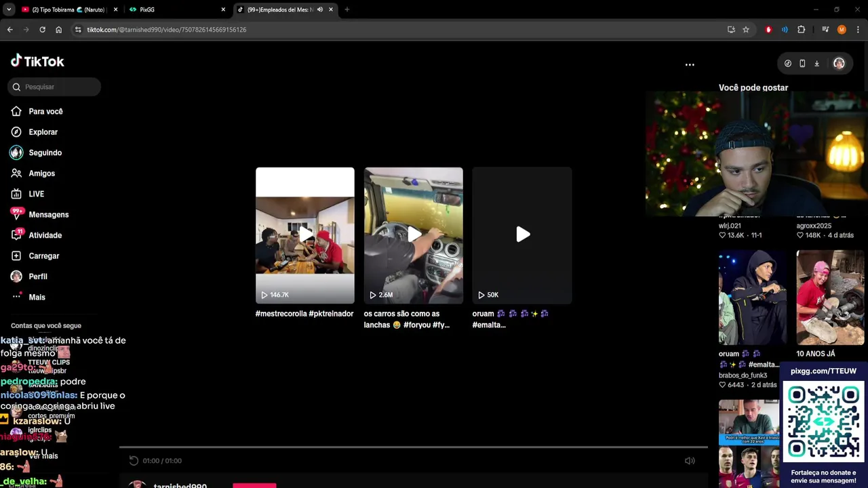
Task: Click the tiktok.com address bar URL
Action: click(x=166, y=30)
